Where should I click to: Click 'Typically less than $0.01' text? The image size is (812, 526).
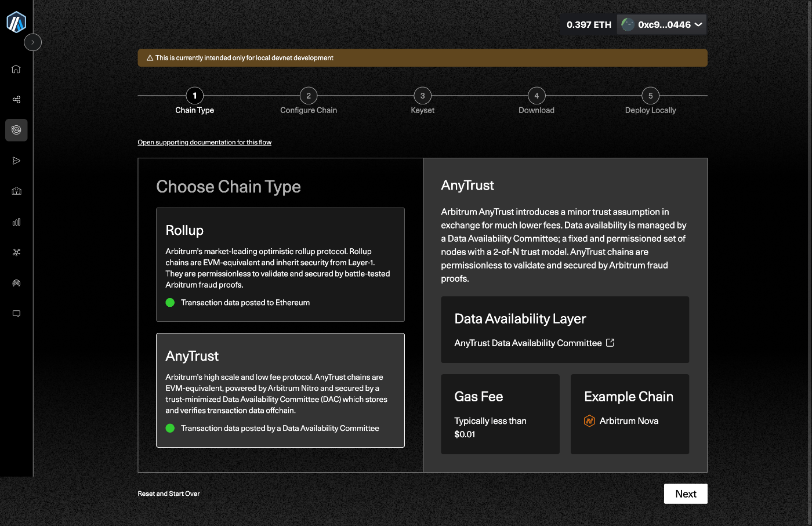(x=491, y=427)
